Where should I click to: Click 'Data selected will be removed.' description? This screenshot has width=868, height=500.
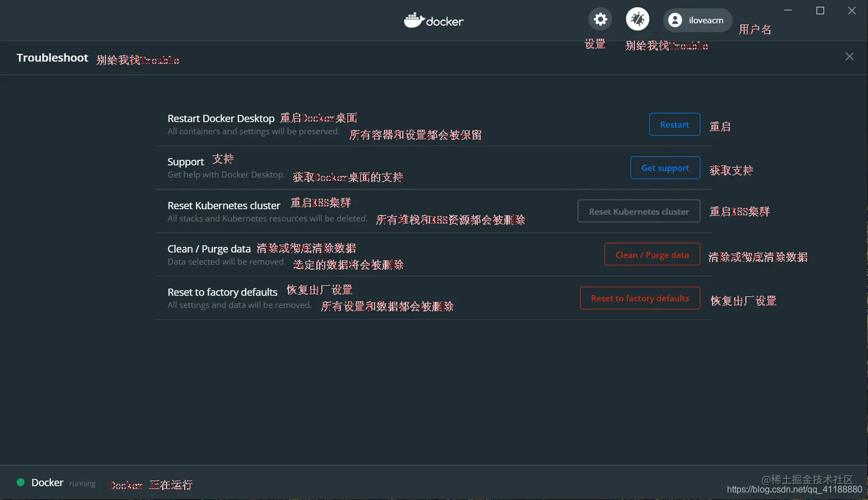pos(227,262)
